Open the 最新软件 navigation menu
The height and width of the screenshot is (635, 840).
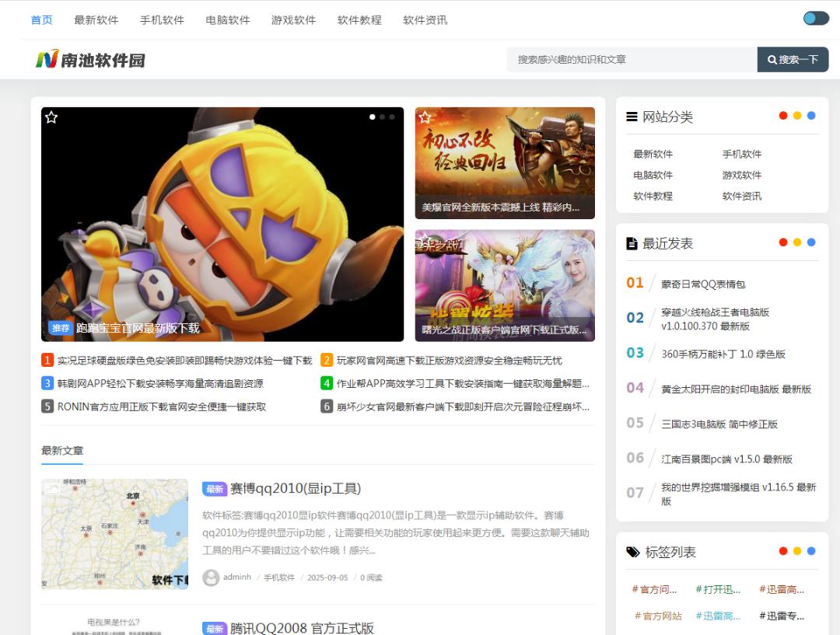tap(96, 19)
